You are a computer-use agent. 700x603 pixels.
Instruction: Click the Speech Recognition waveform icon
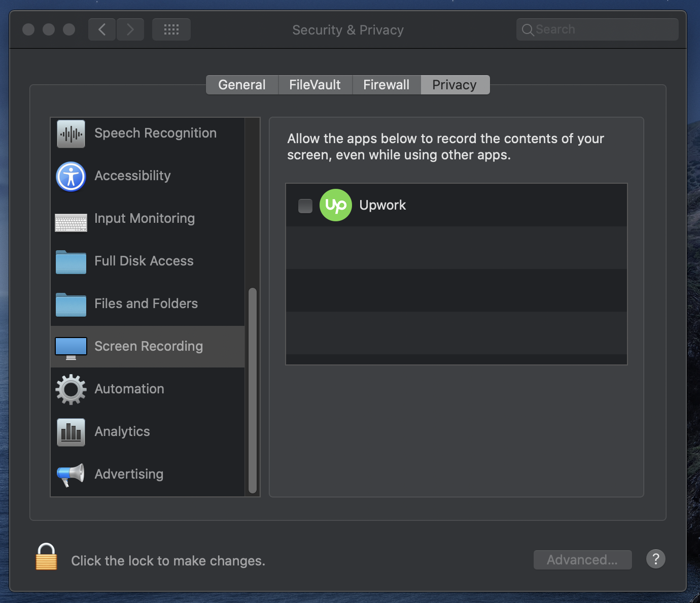click(x=71, y=133)
